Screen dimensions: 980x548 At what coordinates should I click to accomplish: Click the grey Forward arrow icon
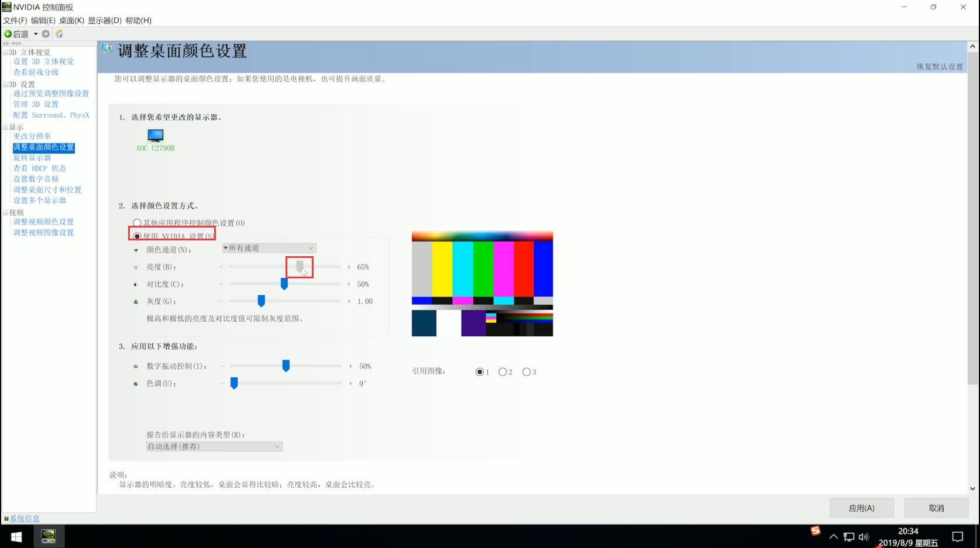[46, 34]
